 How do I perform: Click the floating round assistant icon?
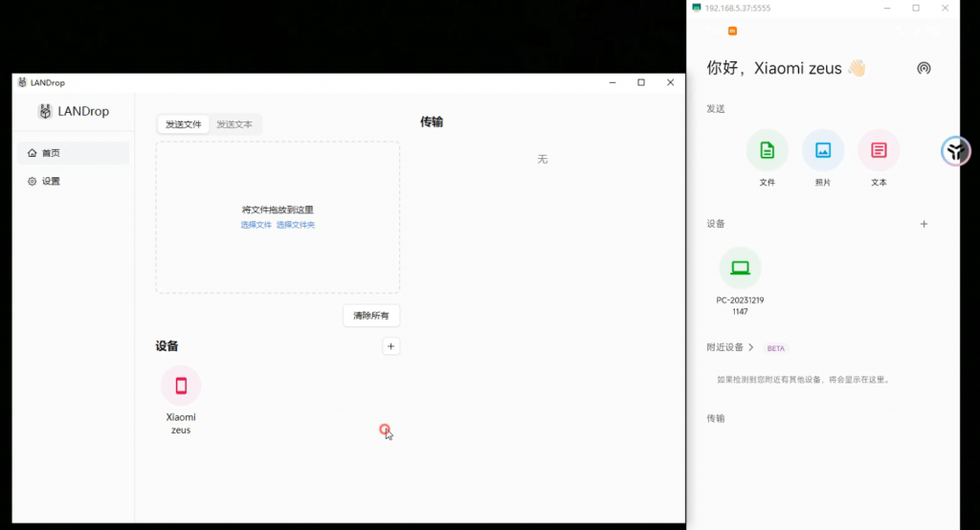click(x=955, y=150)
